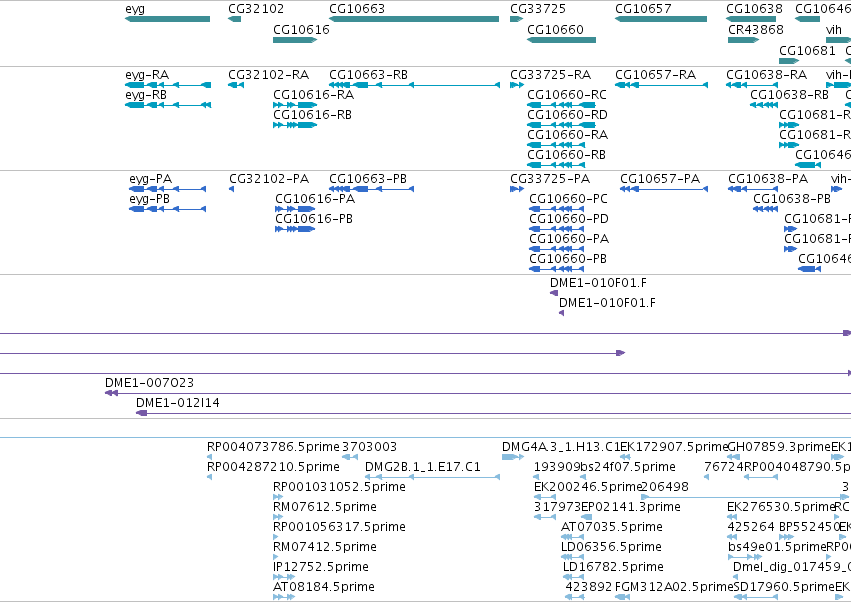Select EST RM07412.5prime
Screen dimensions: 851x602
(x=325, y=547)
